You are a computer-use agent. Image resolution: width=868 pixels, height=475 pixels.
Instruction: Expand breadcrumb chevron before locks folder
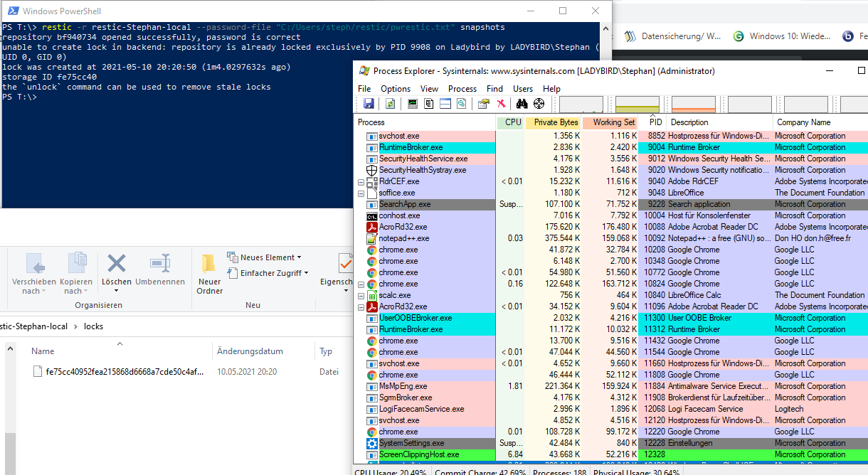click(76, 326)
